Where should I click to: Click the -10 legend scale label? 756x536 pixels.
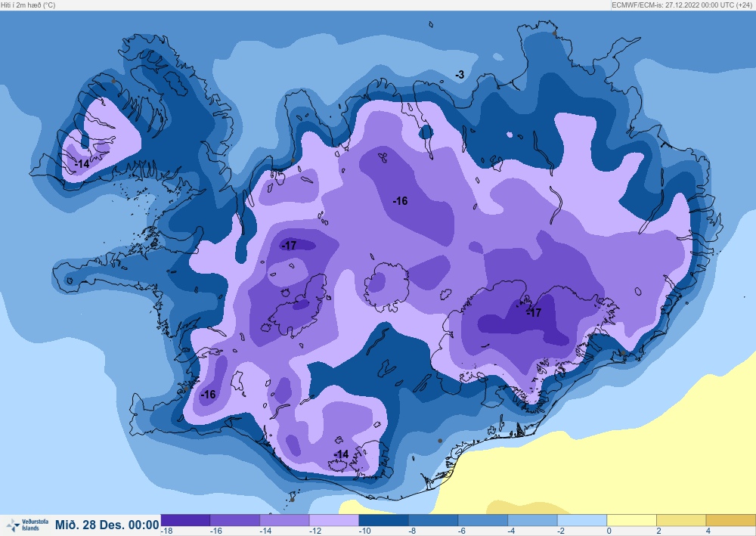(364, 531)
